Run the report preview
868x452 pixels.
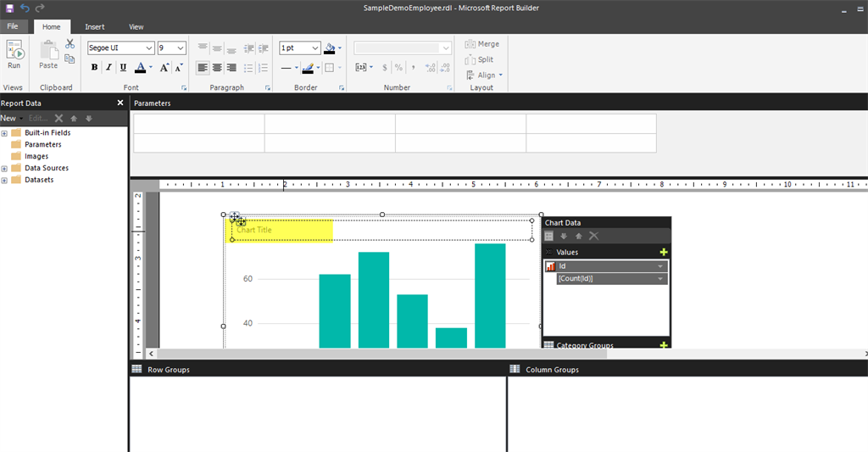[14, 54]
